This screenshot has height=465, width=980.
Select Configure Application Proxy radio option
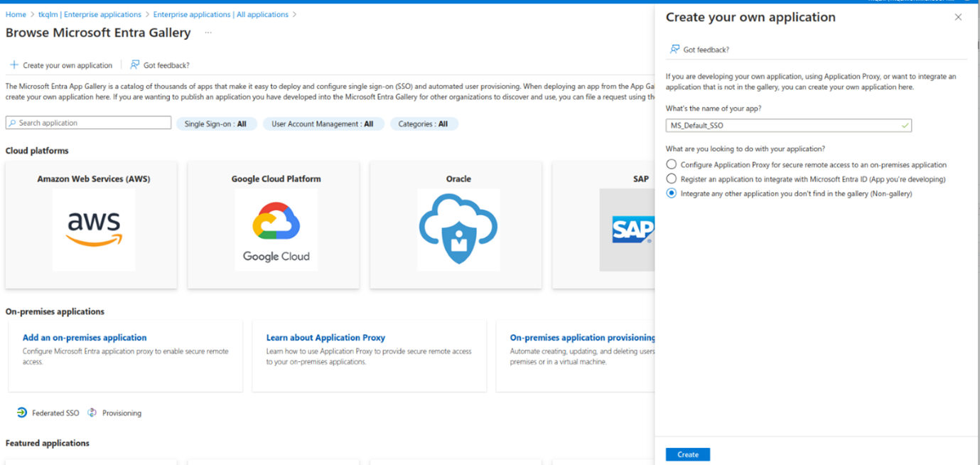pos(672,164)
